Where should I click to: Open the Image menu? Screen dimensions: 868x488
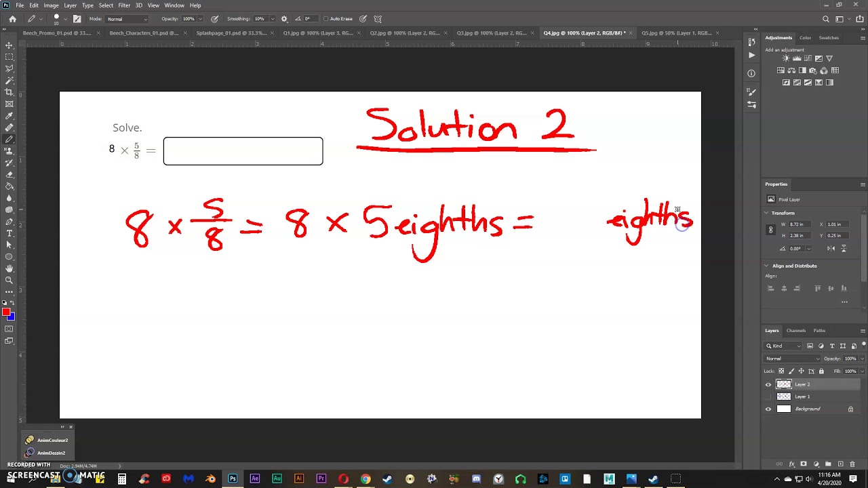click(51, 5)
